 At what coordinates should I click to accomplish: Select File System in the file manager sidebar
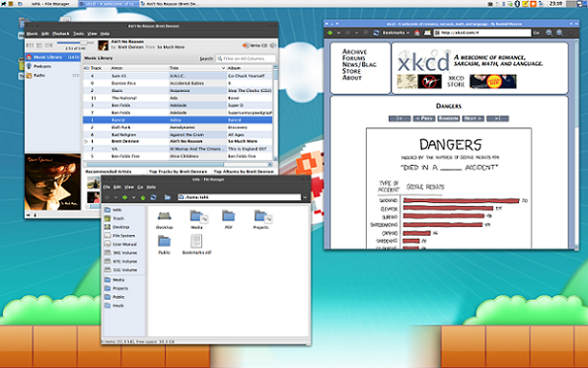coord(123,236)
